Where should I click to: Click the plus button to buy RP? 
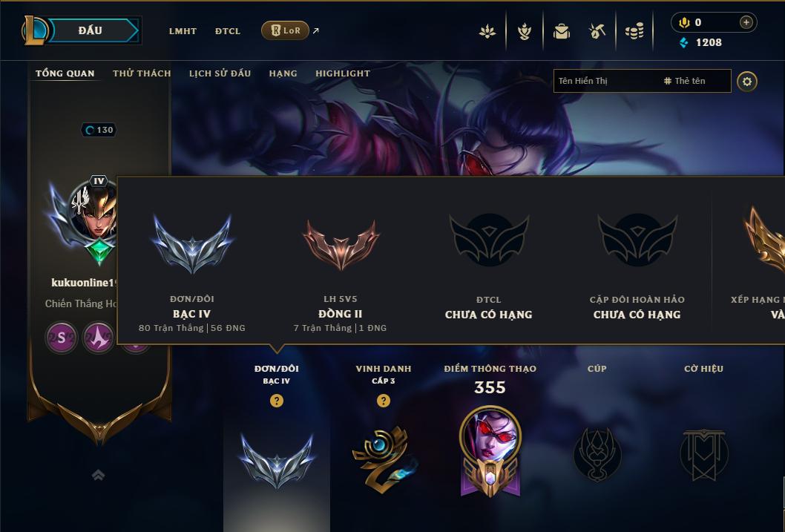(746, 22)
